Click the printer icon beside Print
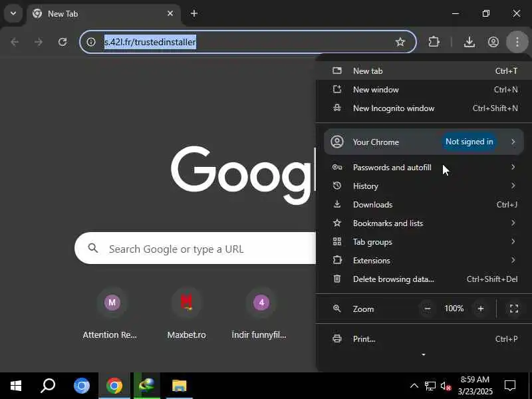The width and height of the screenshot is (532, 399). coord(337,338)
